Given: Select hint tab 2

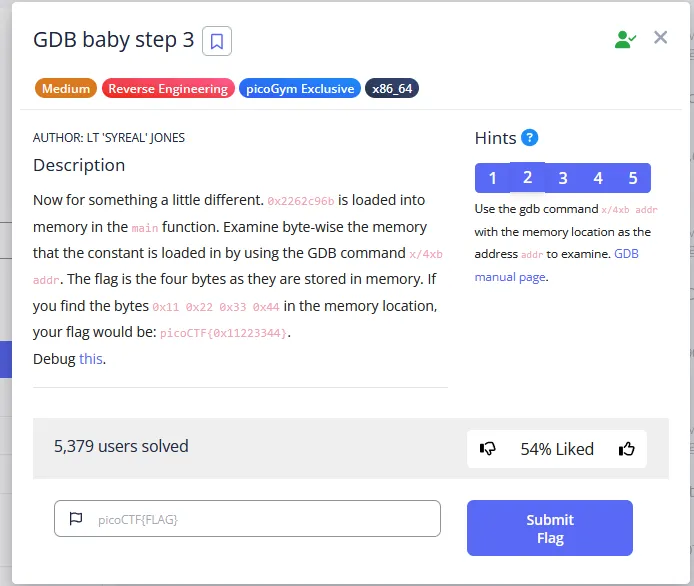Looking at the screenshot, I should click(x=527, y=177).
